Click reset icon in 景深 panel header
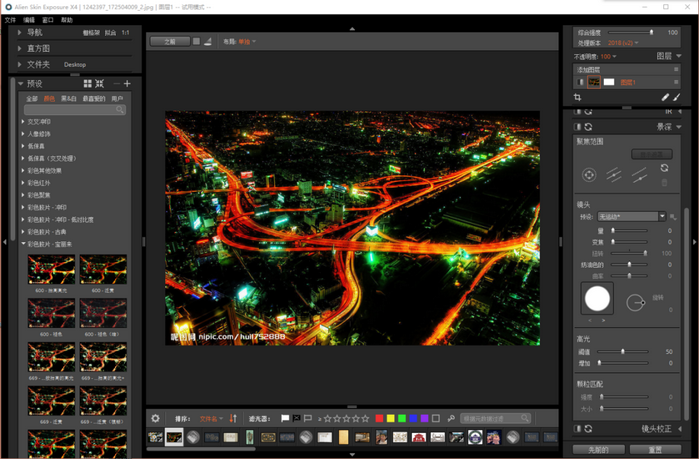The width and height of the screenshot is (699, 459). tap(588, 127)
